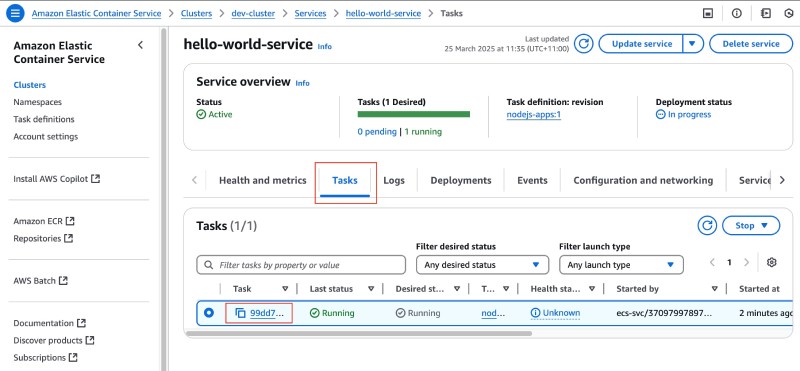Open the Amazon ECR external link
Screen dimensions: 800x371
point(44,221)
